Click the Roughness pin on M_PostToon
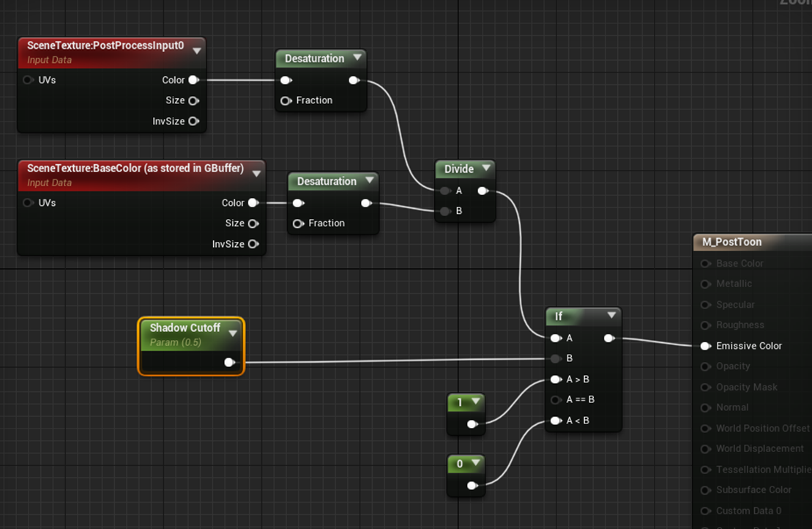Image resolution: width=812 pixels, height=529 pixels. (x=705, y=325)
